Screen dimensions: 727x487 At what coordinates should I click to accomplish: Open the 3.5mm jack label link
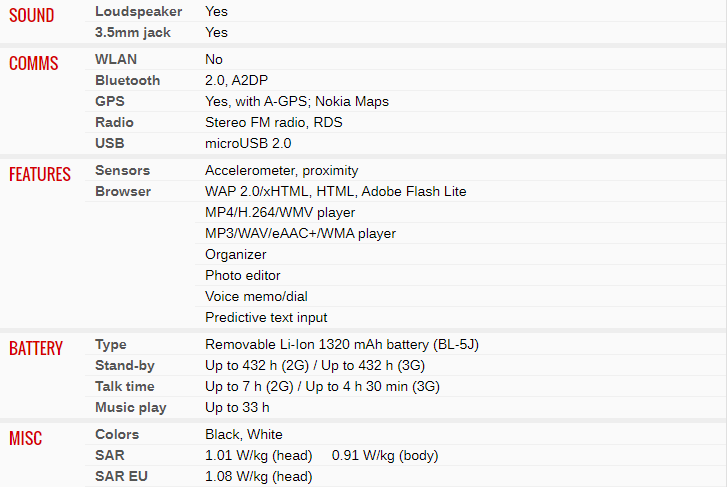(132, 32)
